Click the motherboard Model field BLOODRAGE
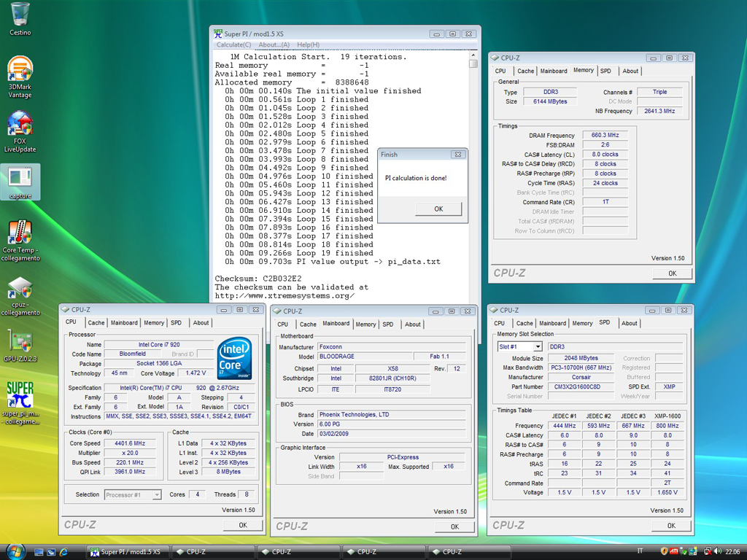The width and height of the screenshot is (747, 560). click(365, 356)
